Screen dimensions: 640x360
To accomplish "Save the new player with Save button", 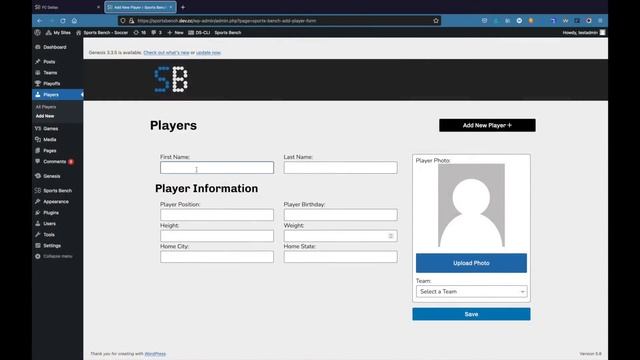I will point(471,314).
